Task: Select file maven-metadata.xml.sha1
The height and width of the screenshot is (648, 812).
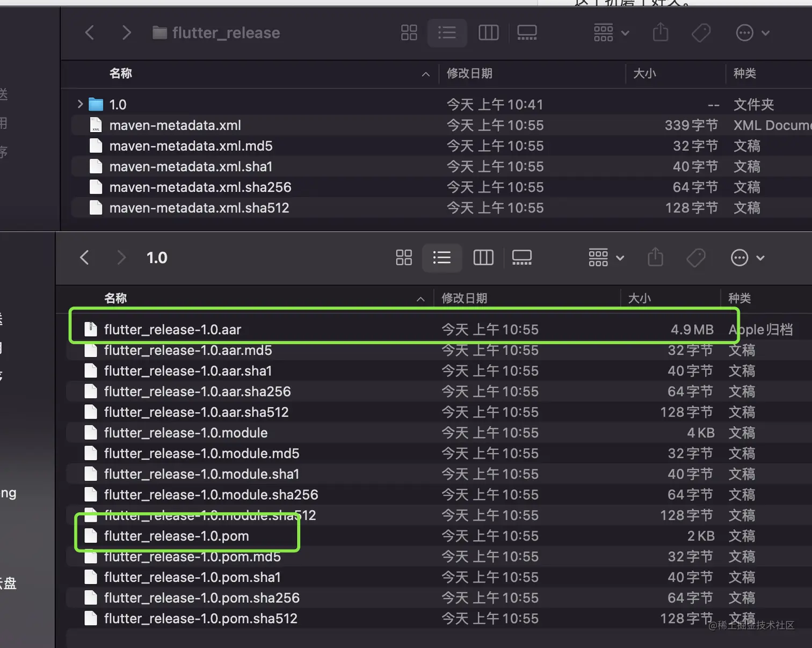Action: pyautogui.click(x=191, y=166)
